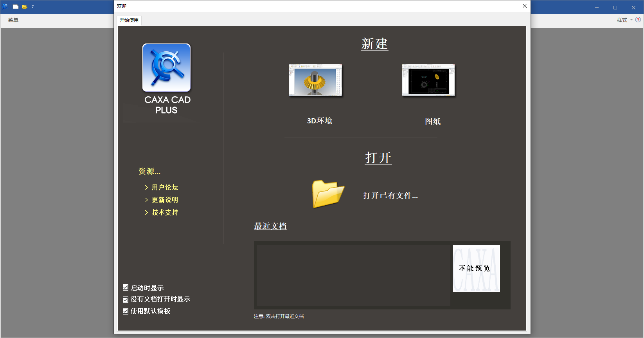This screenshot has height=338, width=644.
Task: Click the open folder icon in quick toolbar
Action: pos(25,7)
